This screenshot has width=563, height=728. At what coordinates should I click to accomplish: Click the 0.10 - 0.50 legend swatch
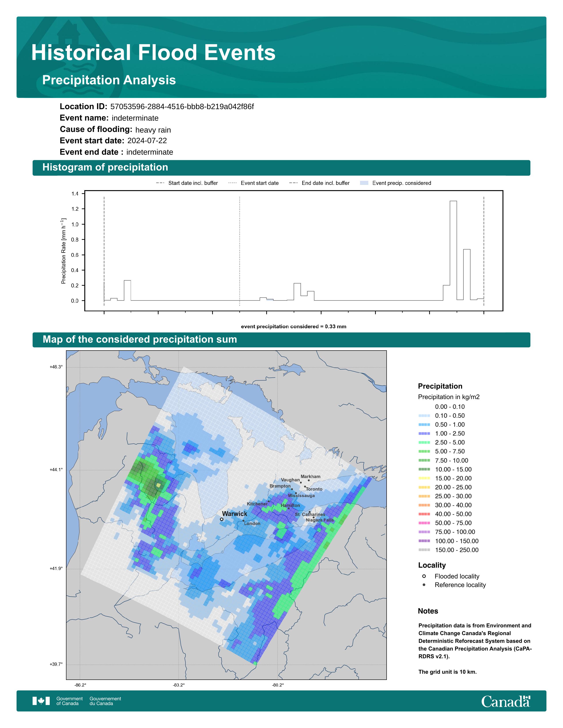point(424,416)
